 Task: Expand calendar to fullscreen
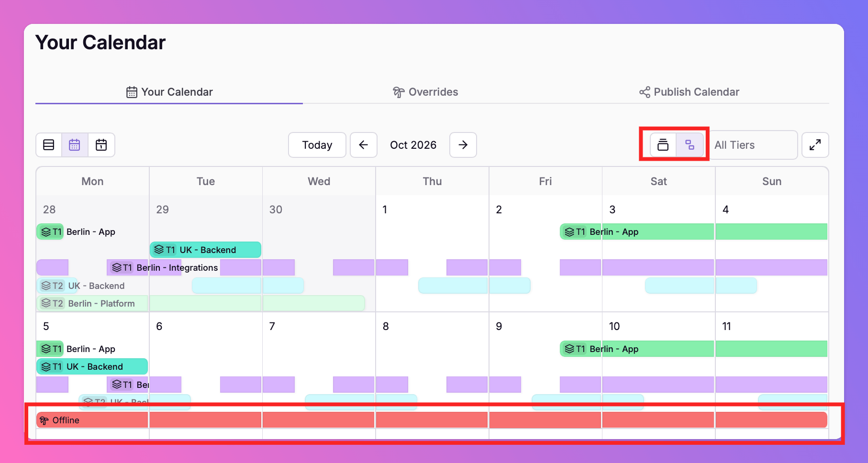815,145
